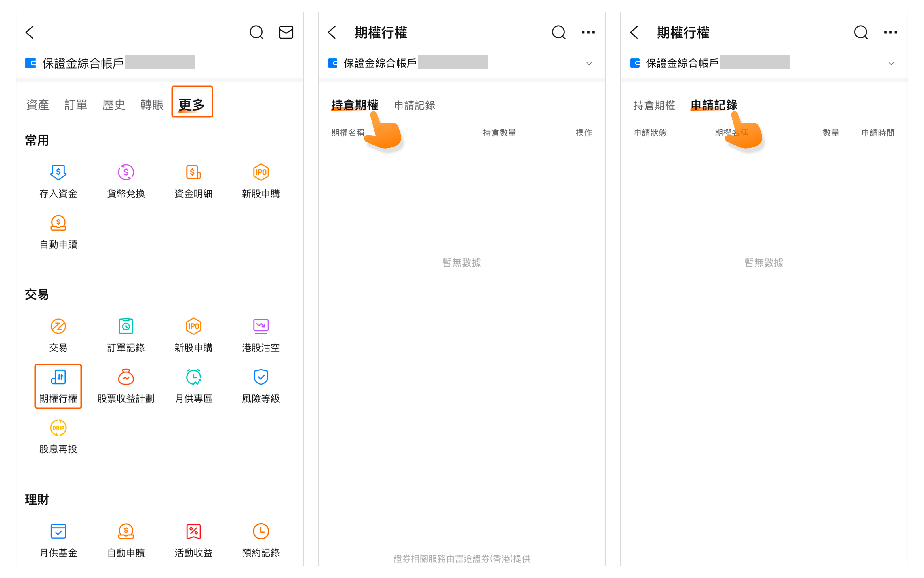Go back from the right 期權行權 screen
Image resolution: width=924 pixels, height=578 pixels.
click(x=634, y=33)
